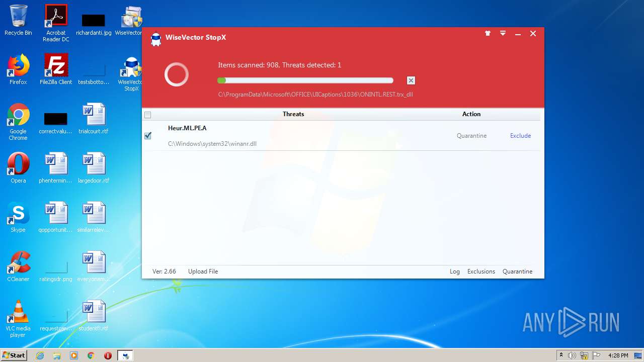This screenshot has height=362, width=644.
Task: Open the Quarantine list in footer
Action: (517, 271)
